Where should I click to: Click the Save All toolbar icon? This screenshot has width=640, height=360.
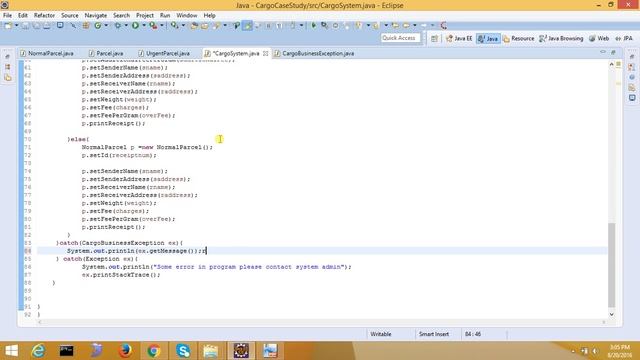coord(36,25)
